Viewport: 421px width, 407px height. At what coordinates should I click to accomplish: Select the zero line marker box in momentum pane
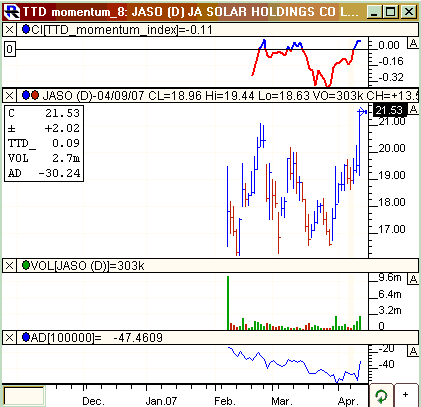tap(10, 49)
